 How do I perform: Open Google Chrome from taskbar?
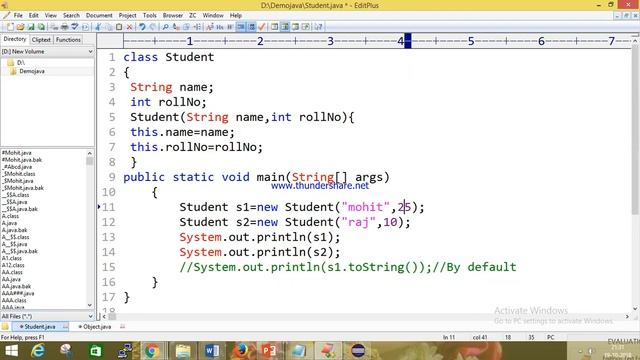coord(152,351)
